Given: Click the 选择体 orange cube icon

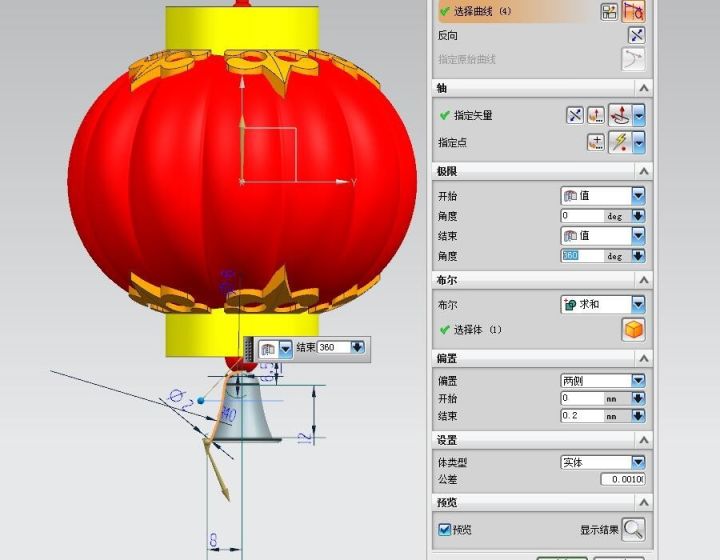Looking at the screenshot, I should click(633, 330).
